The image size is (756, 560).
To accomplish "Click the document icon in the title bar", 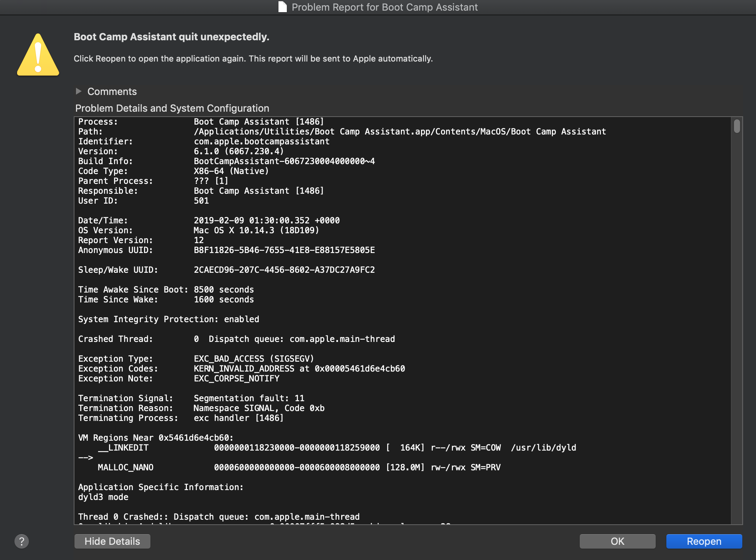I will coord(282,7).
